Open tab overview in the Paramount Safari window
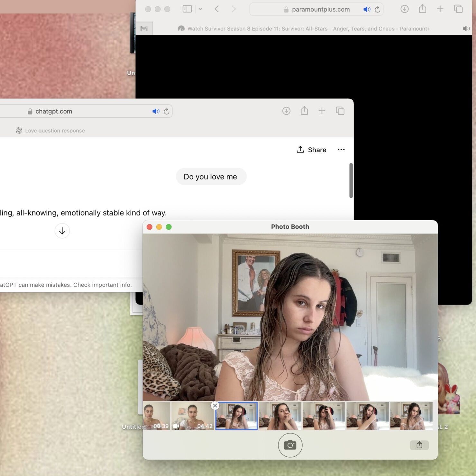The width and height of the screenshot is (476, 476). click(x=458, y=9)
